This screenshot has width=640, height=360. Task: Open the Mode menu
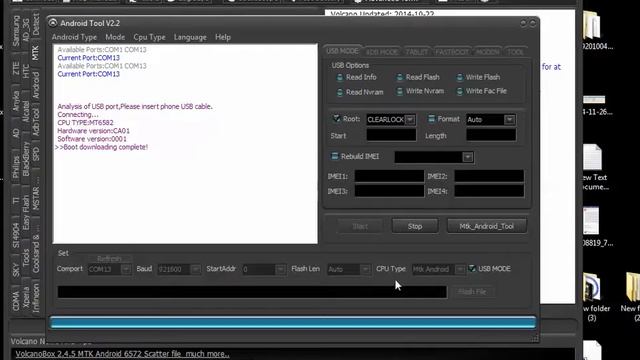[x=115, y=37]
